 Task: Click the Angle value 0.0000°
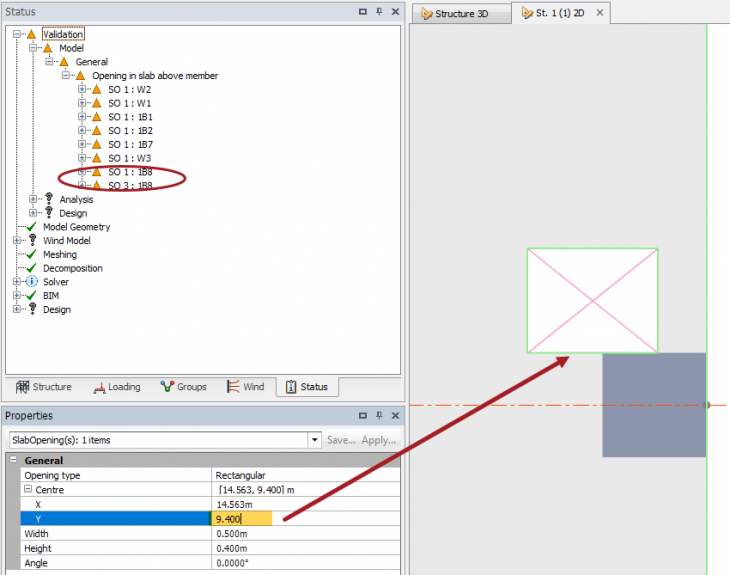(306, 563)
